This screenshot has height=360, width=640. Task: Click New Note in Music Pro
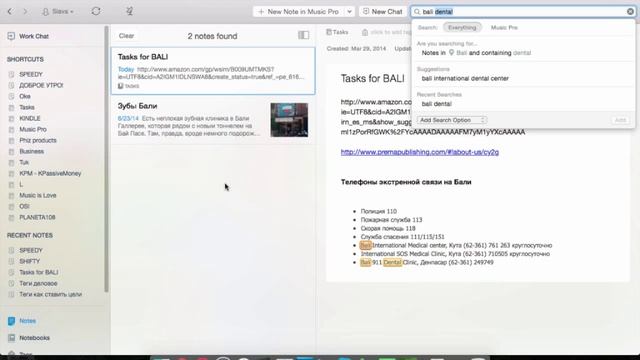click(x=299, y=12)
